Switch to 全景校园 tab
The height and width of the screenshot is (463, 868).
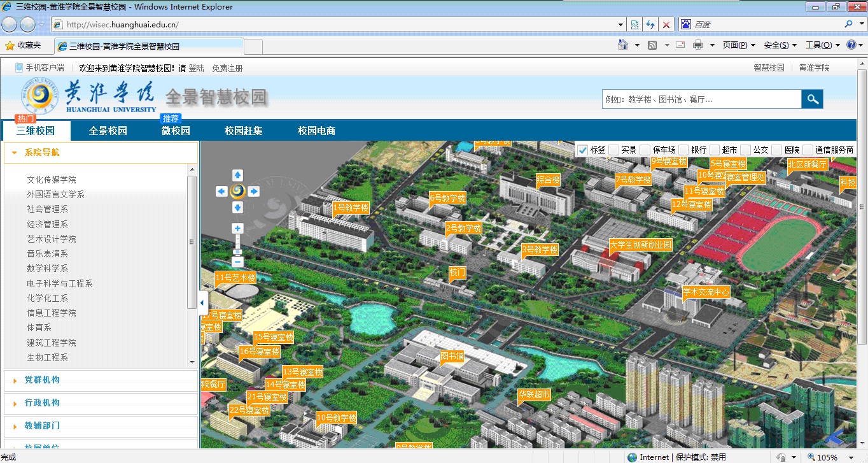[x=108, y=131]
